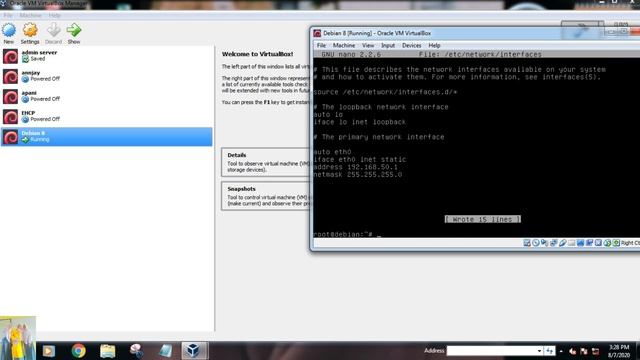Open Help menu in VirtualBox Manager
This screenshot has height=360, width=640.
click(x=54, y=15)
